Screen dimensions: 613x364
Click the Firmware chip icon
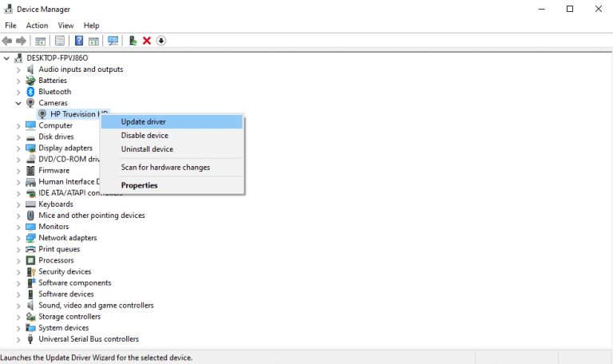tap(30, 171)
